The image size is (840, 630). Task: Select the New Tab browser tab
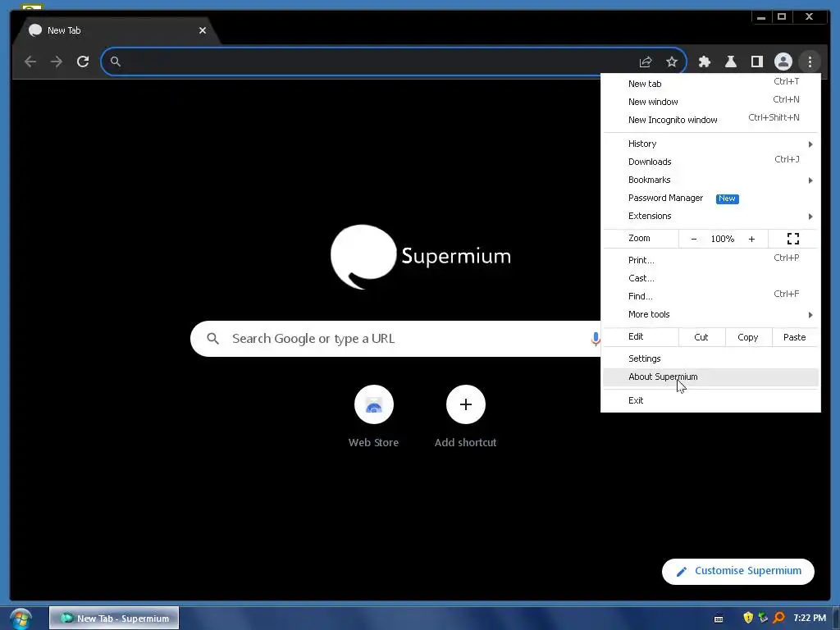pos(115,30)
